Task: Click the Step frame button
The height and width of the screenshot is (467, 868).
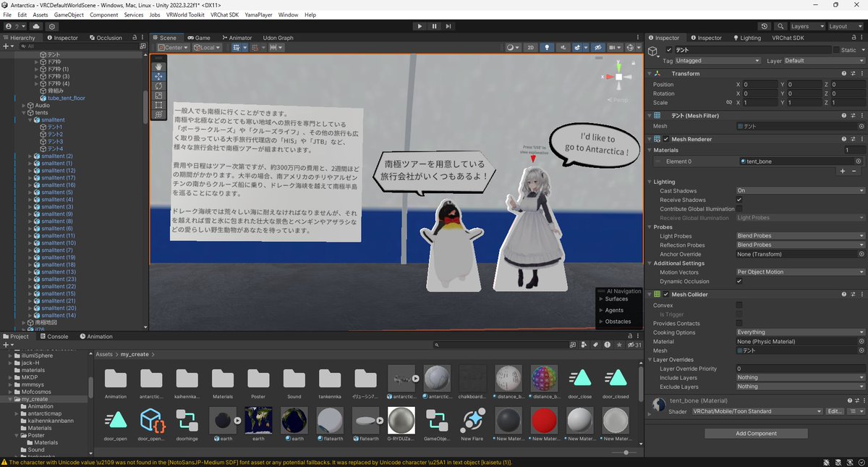Action: point(449,26)
